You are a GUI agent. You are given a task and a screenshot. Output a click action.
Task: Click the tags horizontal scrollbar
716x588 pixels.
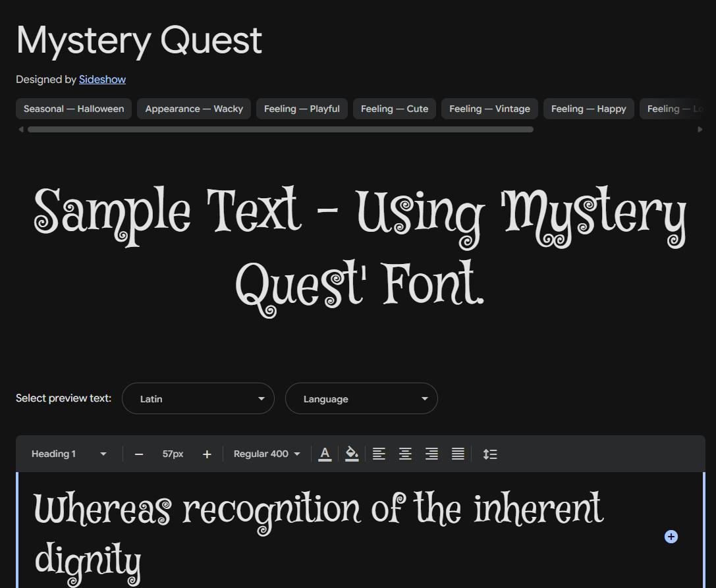(281, 130)
